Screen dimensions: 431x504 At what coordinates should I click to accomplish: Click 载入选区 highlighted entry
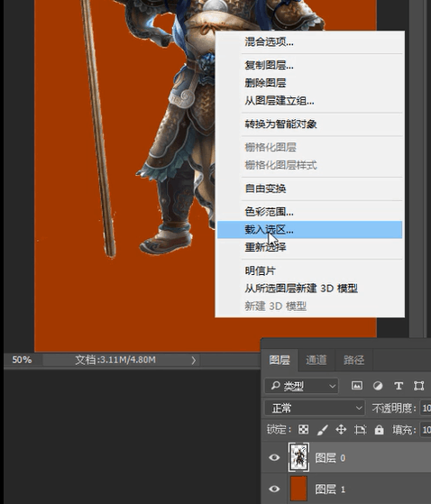coord(309,230)
